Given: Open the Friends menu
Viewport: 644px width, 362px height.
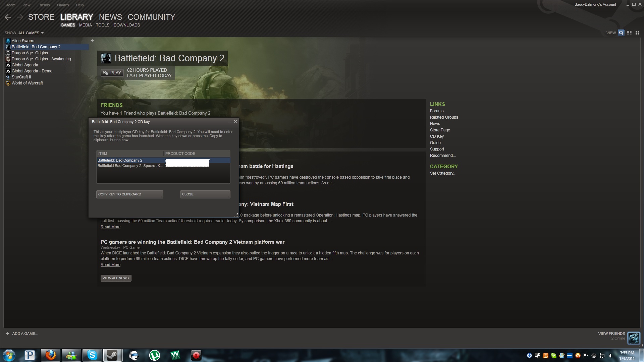Looking at the screenshot, I should [x=44, y=5].
